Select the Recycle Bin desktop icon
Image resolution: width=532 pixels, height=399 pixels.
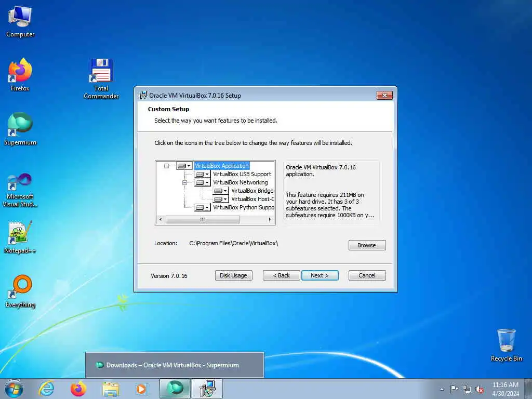506,345
